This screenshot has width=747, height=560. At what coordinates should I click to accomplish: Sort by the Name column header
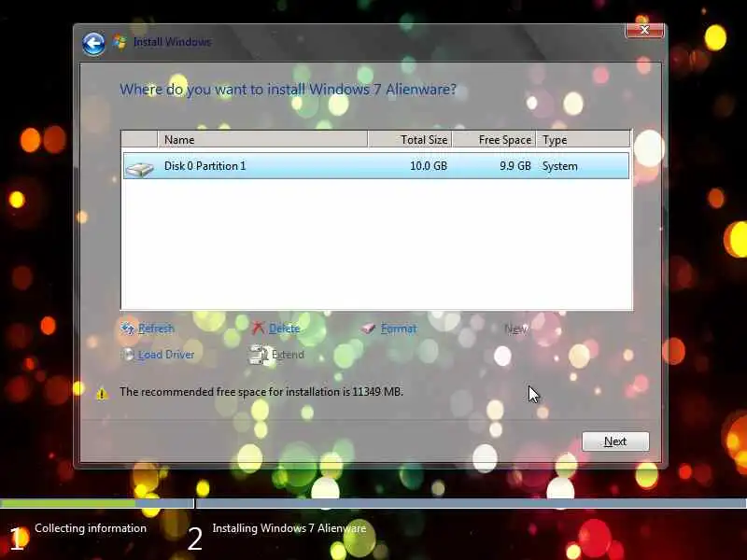coord(262,139)
